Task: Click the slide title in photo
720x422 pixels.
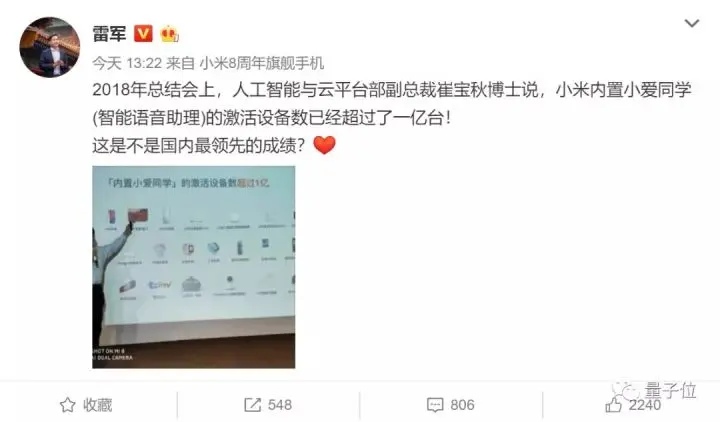Action: tap(188, 183)
